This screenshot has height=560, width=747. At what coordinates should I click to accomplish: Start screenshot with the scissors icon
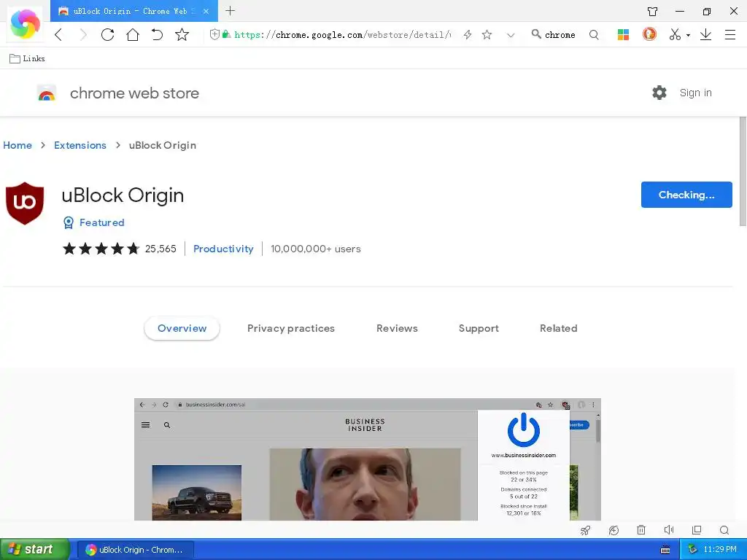pyautogui.click(x=675, y=34)
